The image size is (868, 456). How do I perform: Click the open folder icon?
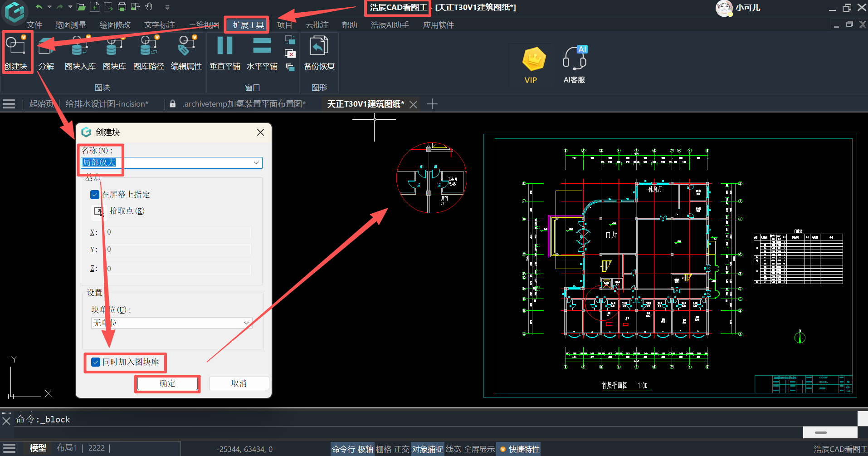(x=81, y=7)
